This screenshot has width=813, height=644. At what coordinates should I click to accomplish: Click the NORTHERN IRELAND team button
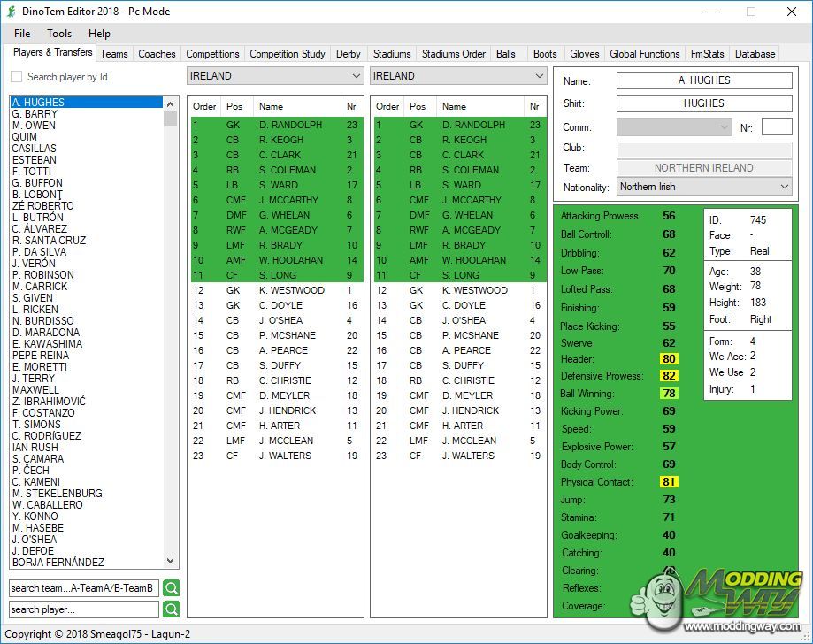pyautogui.click(x=703, y=168)
